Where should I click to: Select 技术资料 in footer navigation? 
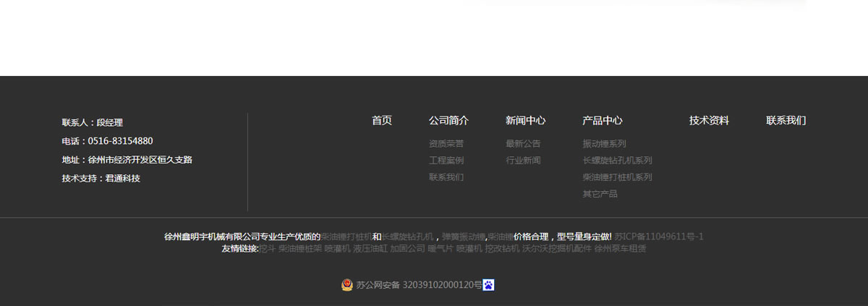(709, 121)
